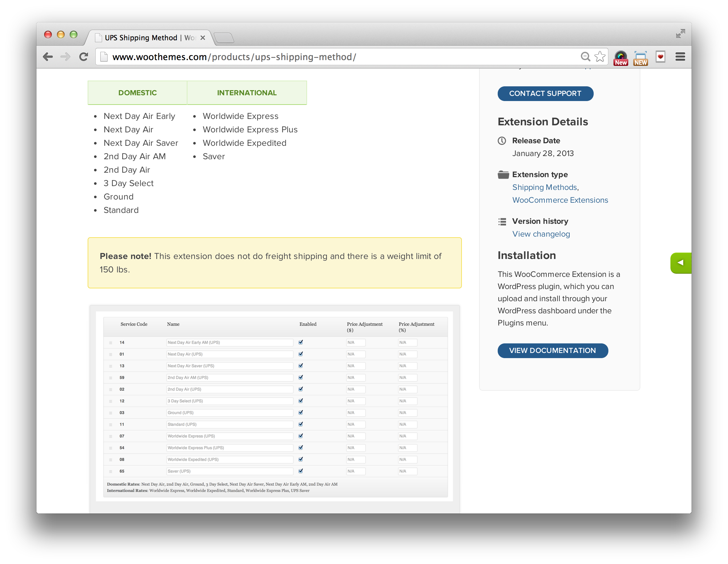
Task: Open a new browser tab
Action: pyautogui.click(x=224, y=38)
